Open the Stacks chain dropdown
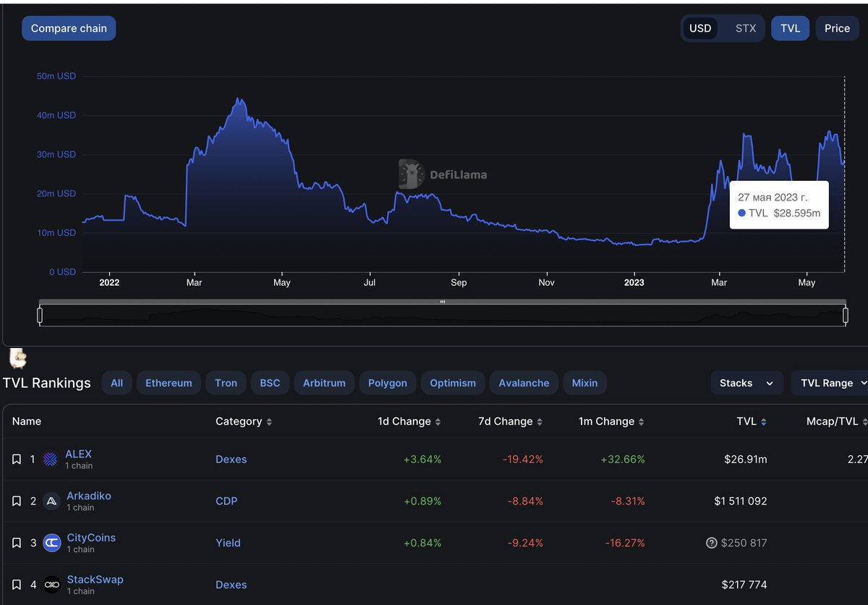The image size is (868, 605). tap(747, 383)
